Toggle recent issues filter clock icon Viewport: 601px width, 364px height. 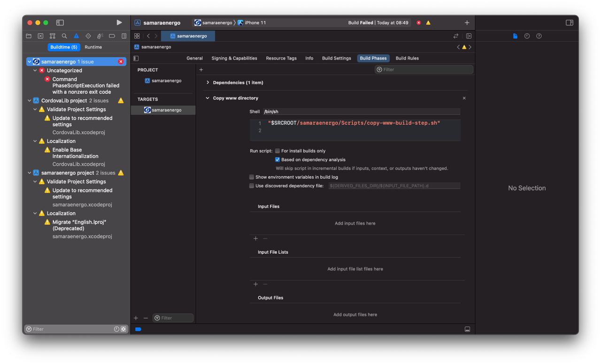pyautogui.click(x=116, y=329)
